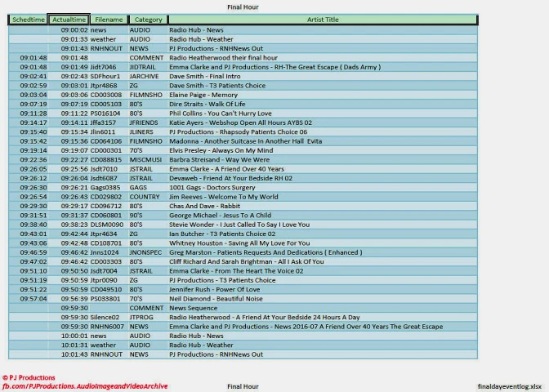
Task: Click filename cell CD005103
Action: pos(105,105)
